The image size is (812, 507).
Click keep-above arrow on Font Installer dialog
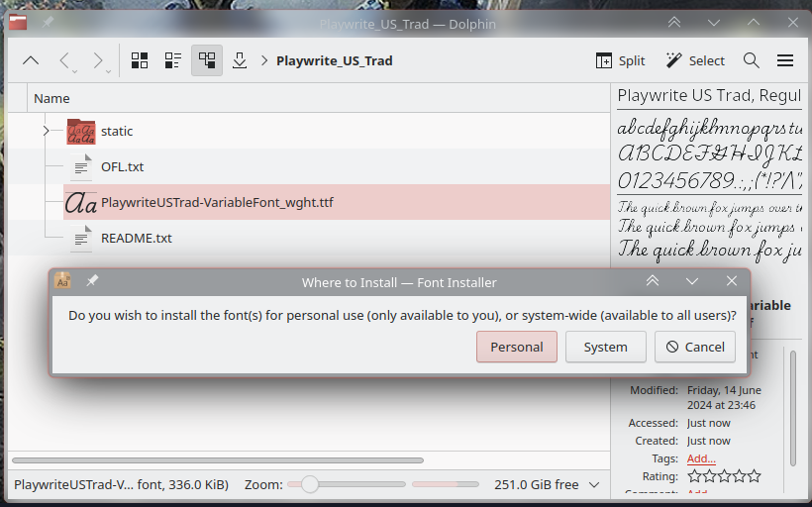[653, 281]
